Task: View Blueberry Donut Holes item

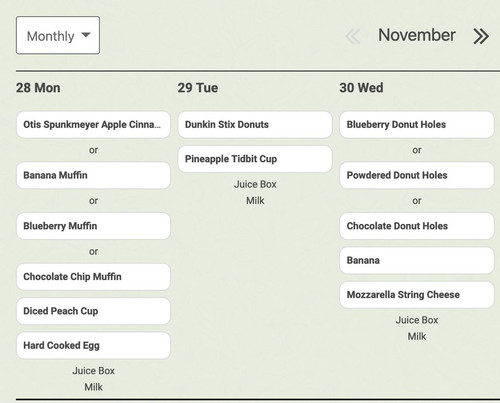Action: [417, 125]
